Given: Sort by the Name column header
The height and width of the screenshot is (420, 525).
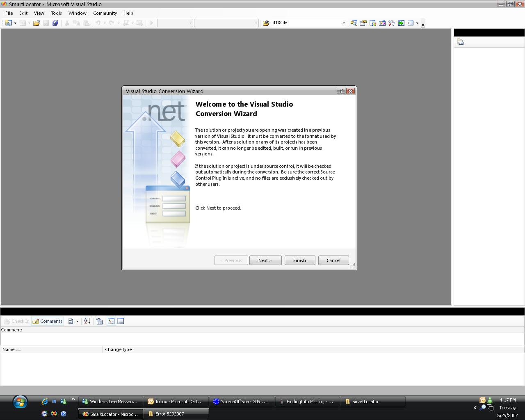Looking at the screenshot, I should point(51,349).
